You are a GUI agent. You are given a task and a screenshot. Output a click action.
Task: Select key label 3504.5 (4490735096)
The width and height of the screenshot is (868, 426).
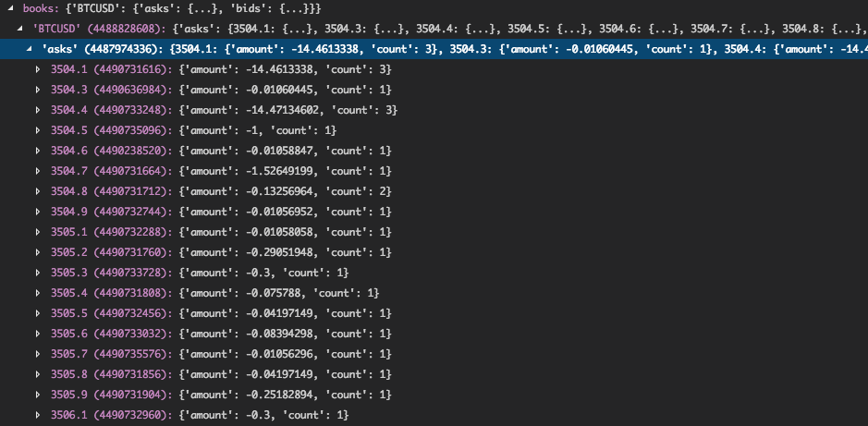click(x=111, y=130)
